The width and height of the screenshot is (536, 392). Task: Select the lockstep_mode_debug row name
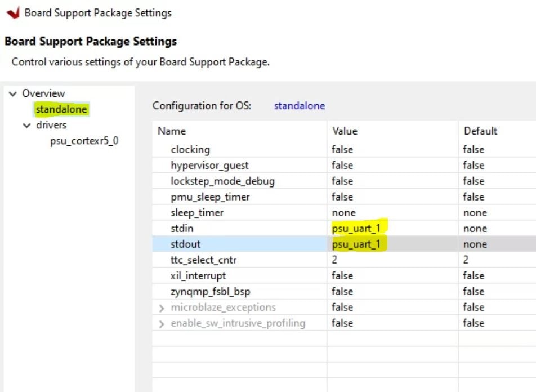pos(222,181)
